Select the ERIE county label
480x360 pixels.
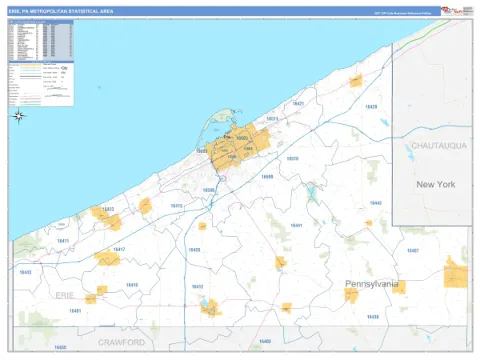click(65, 295)
